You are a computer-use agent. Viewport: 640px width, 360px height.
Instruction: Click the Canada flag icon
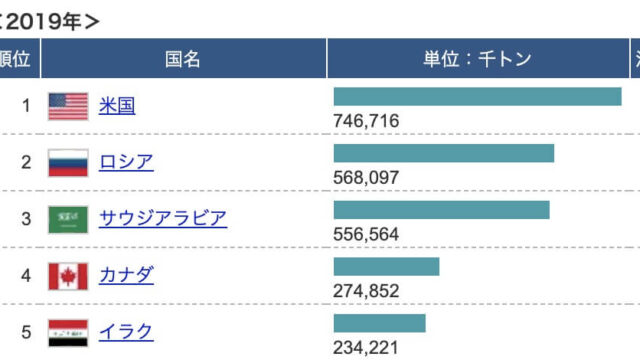(68, 276)
